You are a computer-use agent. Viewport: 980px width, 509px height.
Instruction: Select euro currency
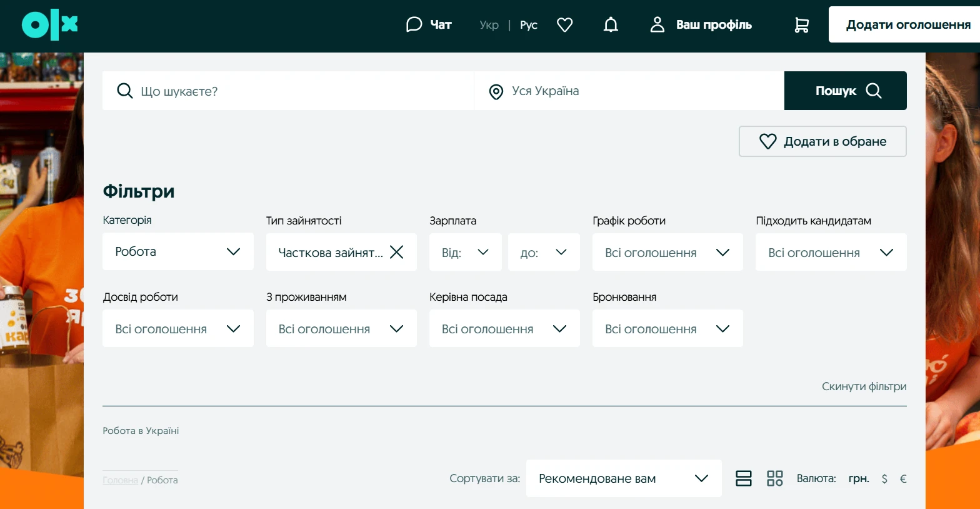(x=903, y=478)
